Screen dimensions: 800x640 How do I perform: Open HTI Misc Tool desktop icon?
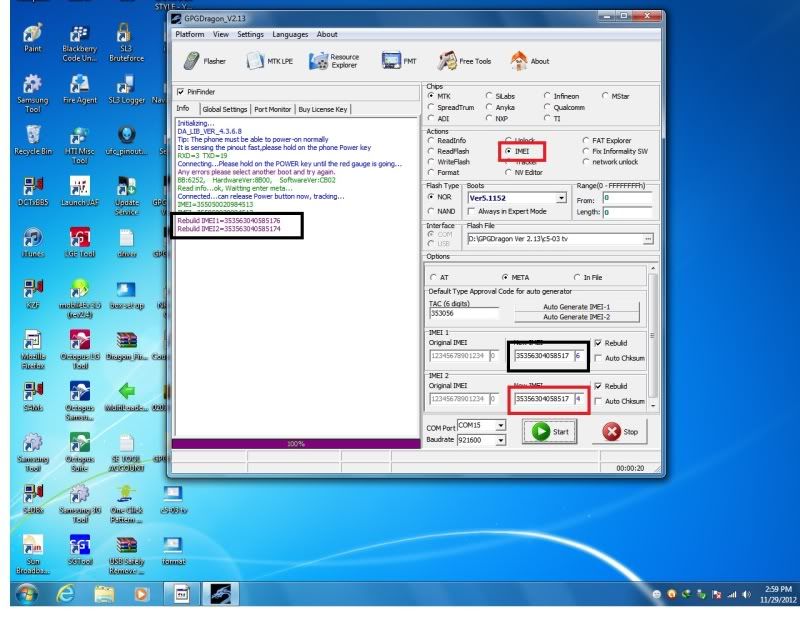(80, 145)
